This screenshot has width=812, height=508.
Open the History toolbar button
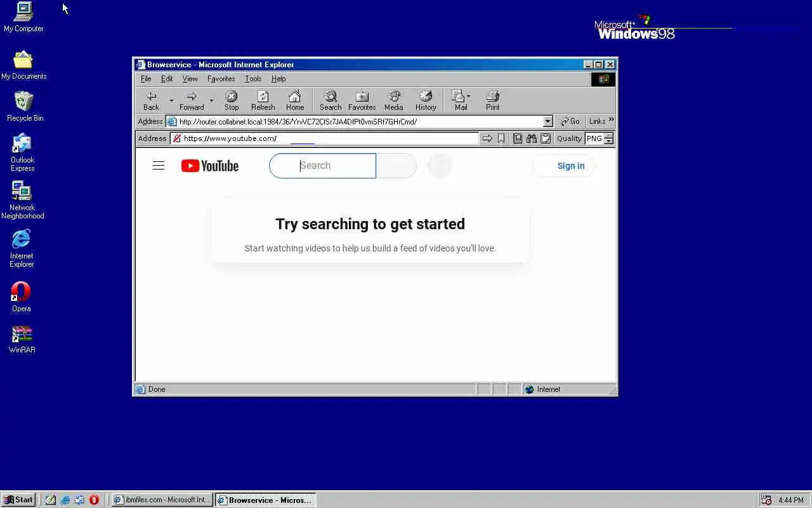(x=426, y=100)
